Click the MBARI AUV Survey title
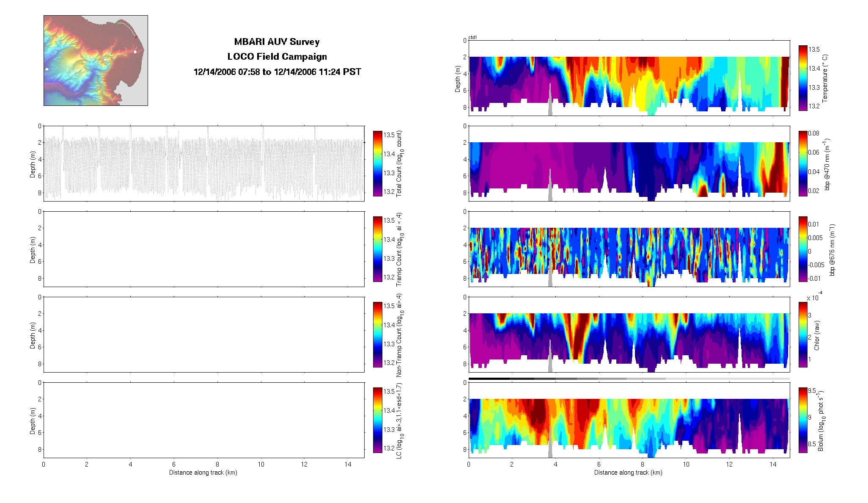Screen dimensions: 868x503 (277, 42)
